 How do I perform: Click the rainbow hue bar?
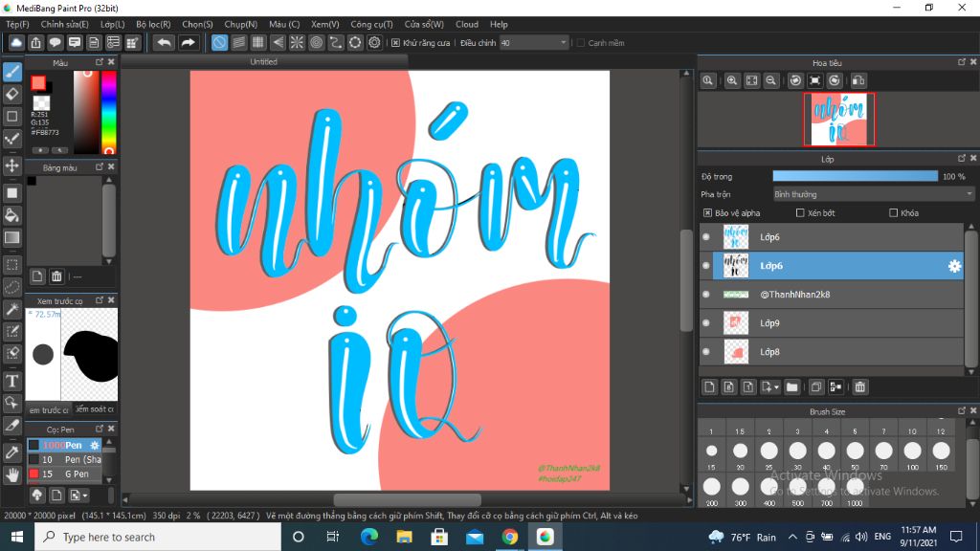pyautogui.click(x=109, y=112)
